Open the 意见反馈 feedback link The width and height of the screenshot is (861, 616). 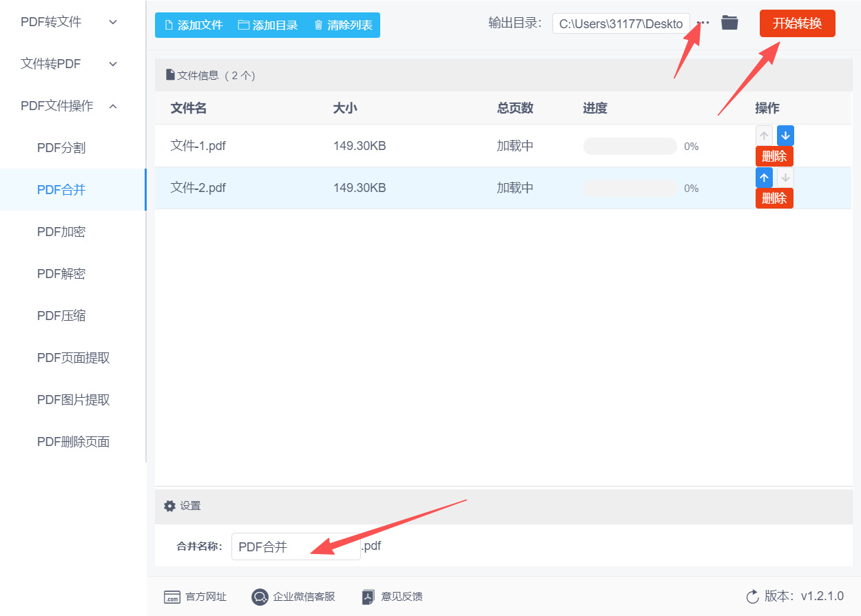[392, 597]
